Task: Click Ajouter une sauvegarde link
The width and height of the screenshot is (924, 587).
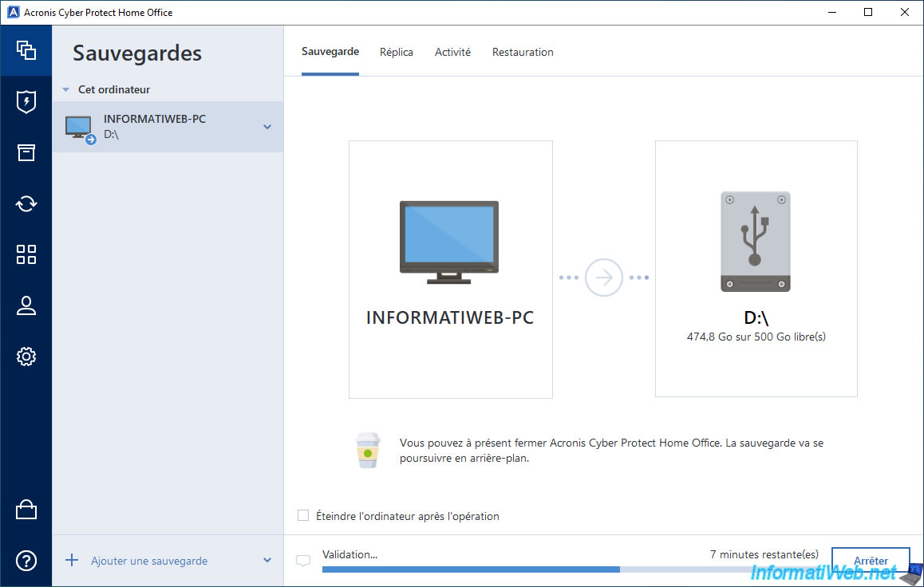Action: click(x=149, y=561)
